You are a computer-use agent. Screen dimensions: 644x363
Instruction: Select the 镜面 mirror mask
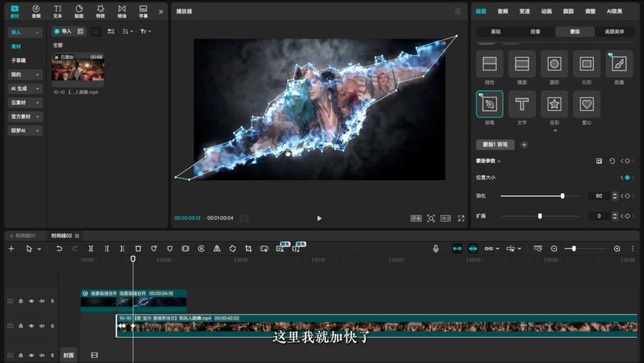521,64
